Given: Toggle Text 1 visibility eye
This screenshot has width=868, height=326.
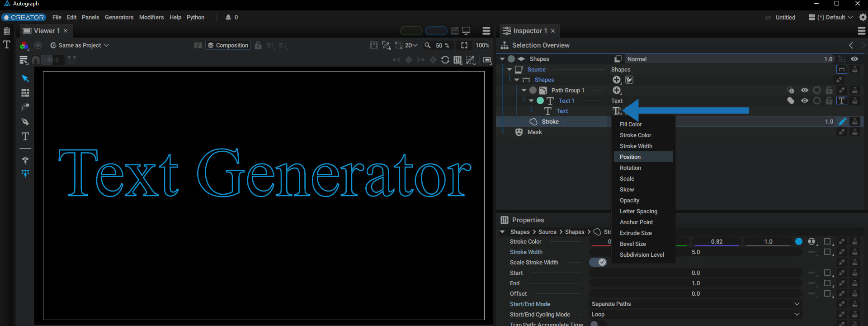Looking at the screenshot, I should click(805, 101).
